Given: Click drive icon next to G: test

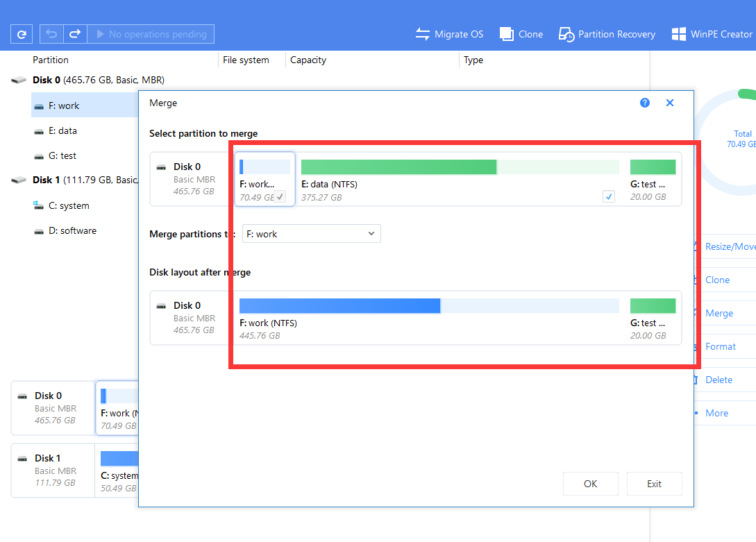Looking at the screenshot, I should click(39, 156).
